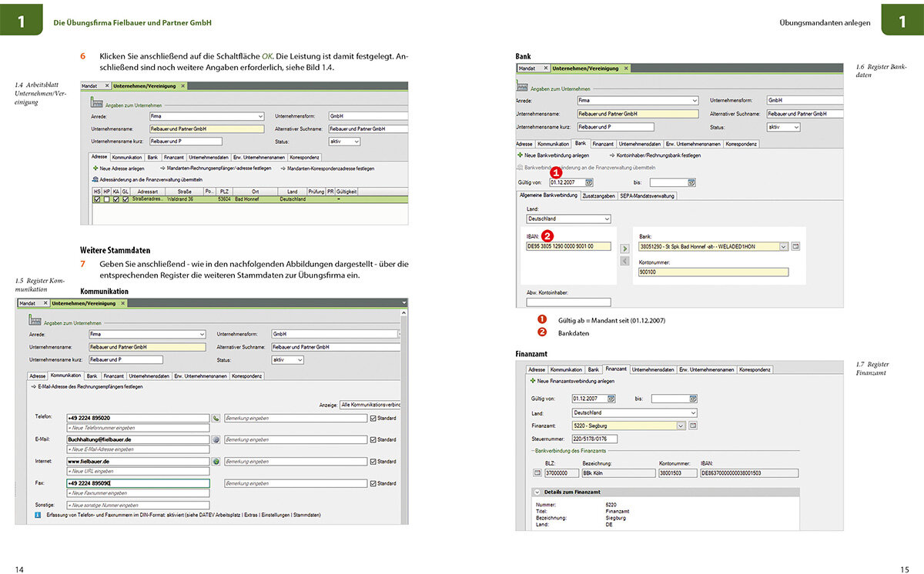Toggle the HS checkbox in the Straßenadresse row
Viewport: 924px width, 574px height.
click(x=97, y=199)
